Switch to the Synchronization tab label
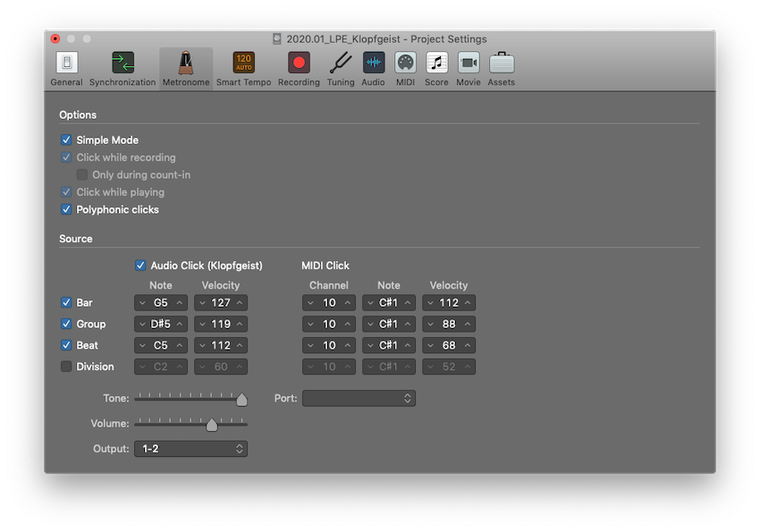The image size is (760, 532). 122,82
